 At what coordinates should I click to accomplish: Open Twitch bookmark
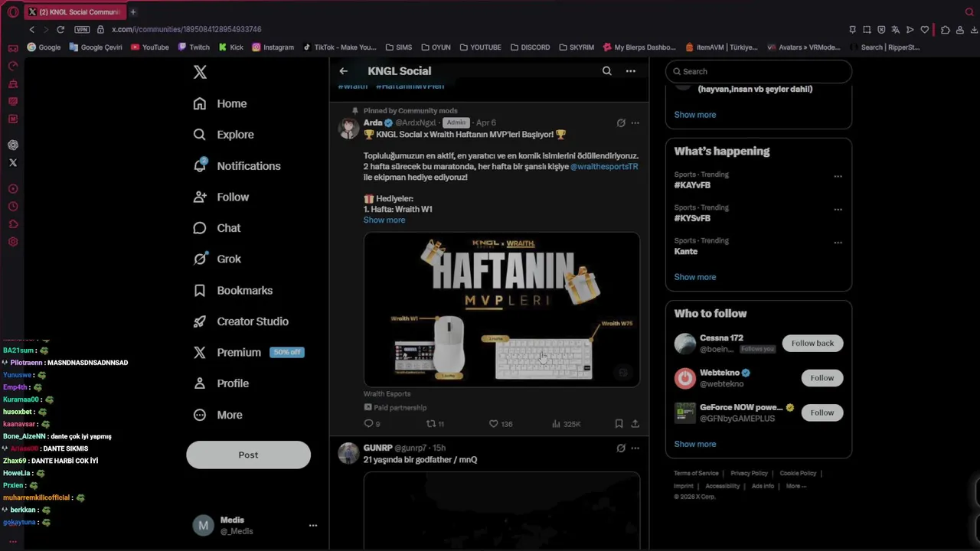[x=194, y=47]
